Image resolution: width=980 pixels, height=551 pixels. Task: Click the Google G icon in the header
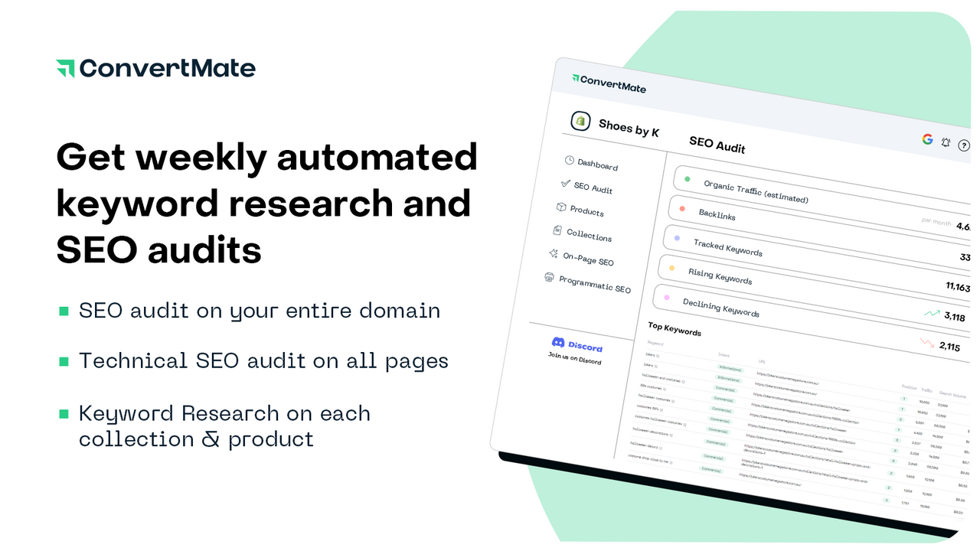(927, 139)
